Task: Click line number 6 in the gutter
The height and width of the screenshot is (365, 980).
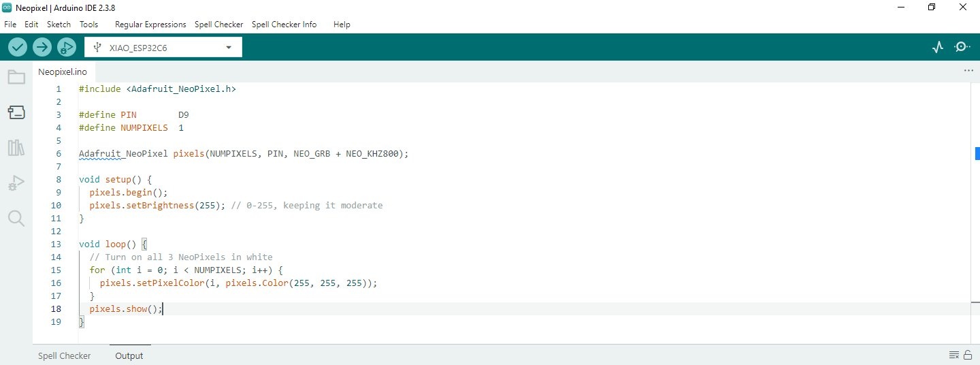Action: (x=59, y=153)
